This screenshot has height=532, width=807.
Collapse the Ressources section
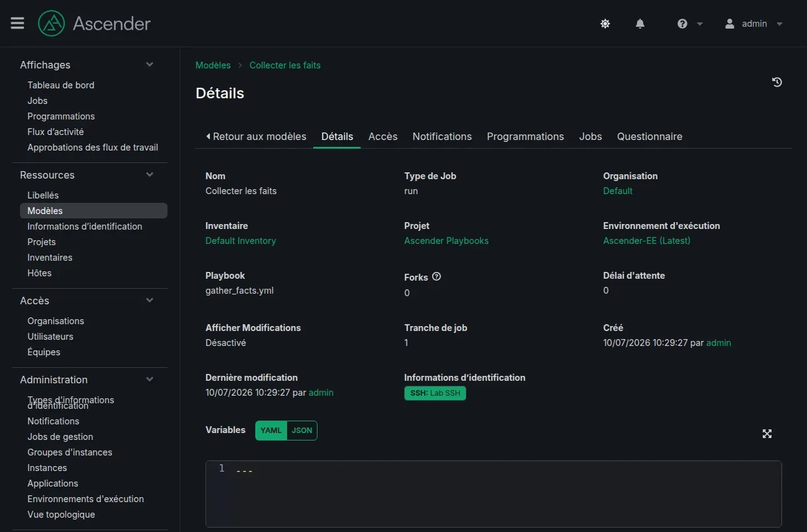coord(149,175)
